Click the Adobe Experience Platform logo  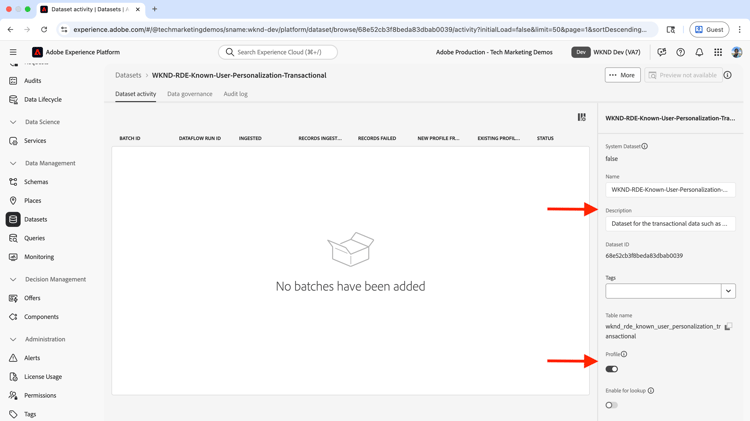coord(37,52)
